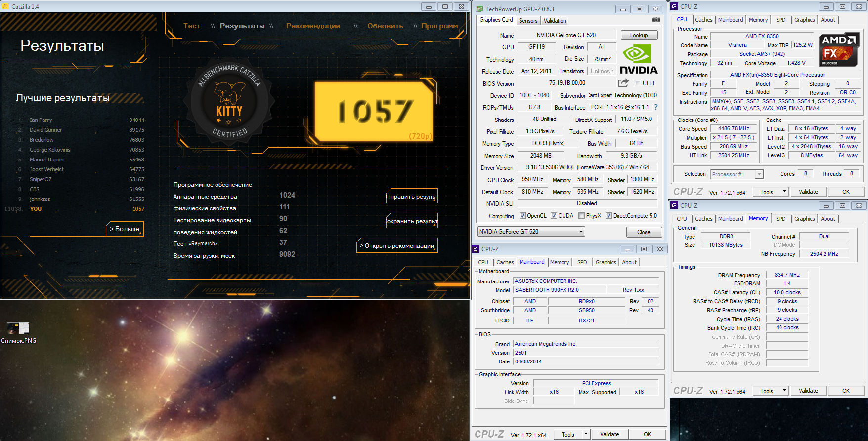
Task: Click Validate in CPU-Z Mainboard window
Action: (x=609, y=434)
